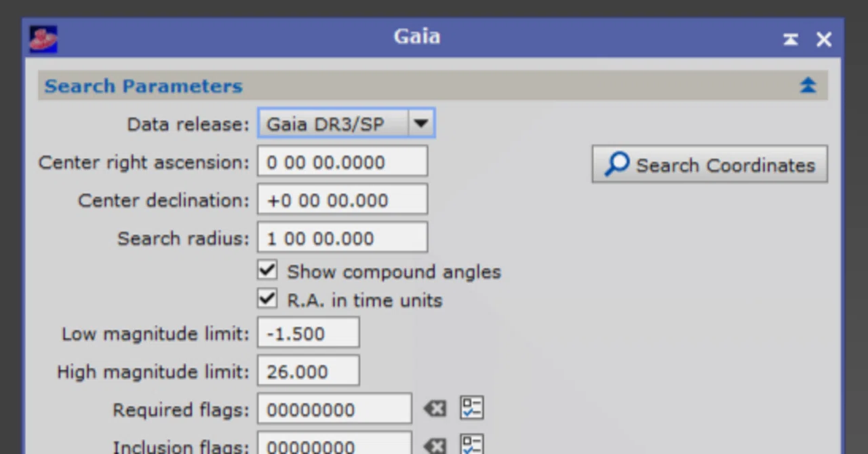Click the Search Parameters section title
The width and height of the screenshot is (868, 454).
pyautogui.click(x=143, y=86)
